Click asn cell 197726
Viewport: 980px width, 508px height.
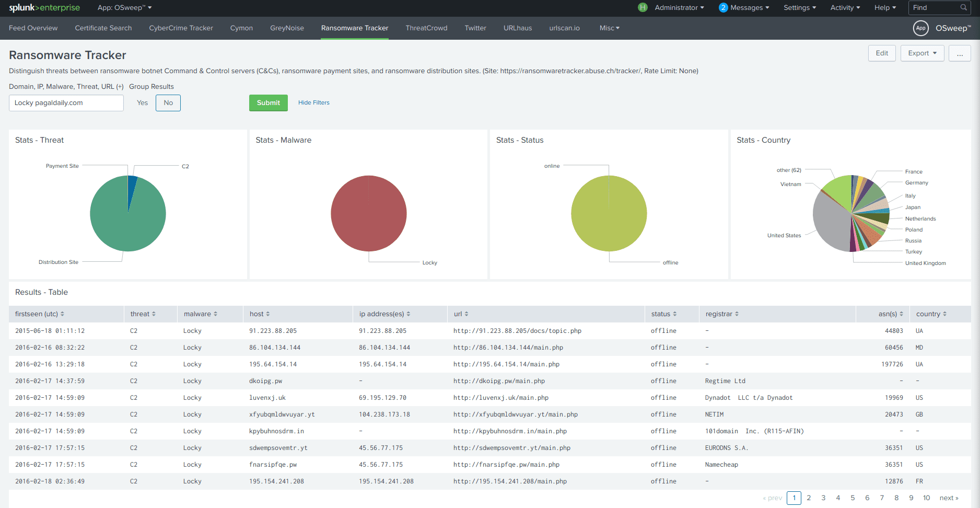click(x=892, y=364)
